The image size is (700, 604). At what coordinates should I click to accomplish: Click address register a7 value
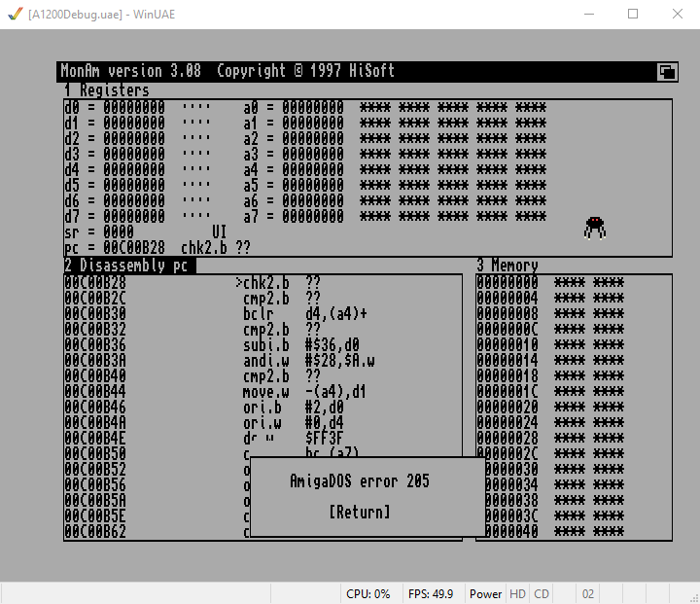(312, 216)
